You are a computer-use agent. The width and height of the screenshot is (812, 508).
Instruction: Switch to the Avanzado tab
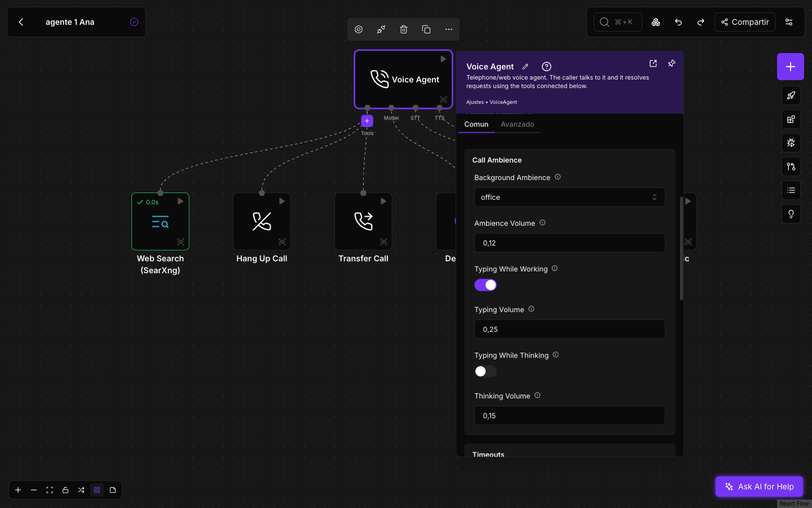518,124
